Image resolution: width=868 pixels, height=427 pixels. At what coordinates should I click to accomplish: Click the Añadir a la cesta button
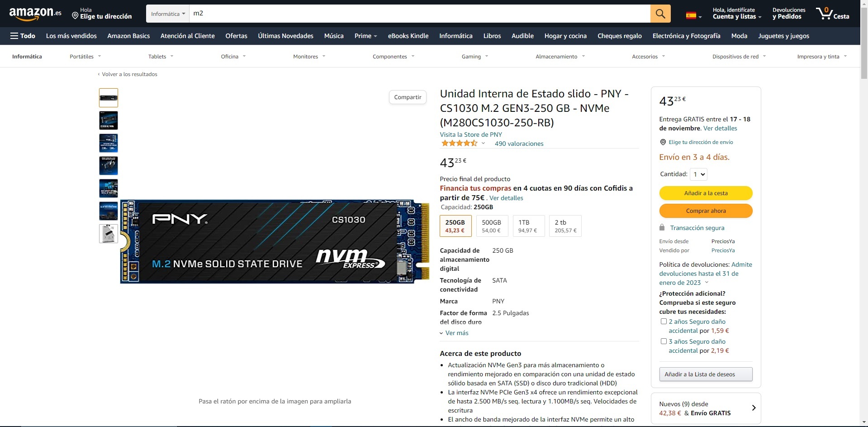pos(706,193)
